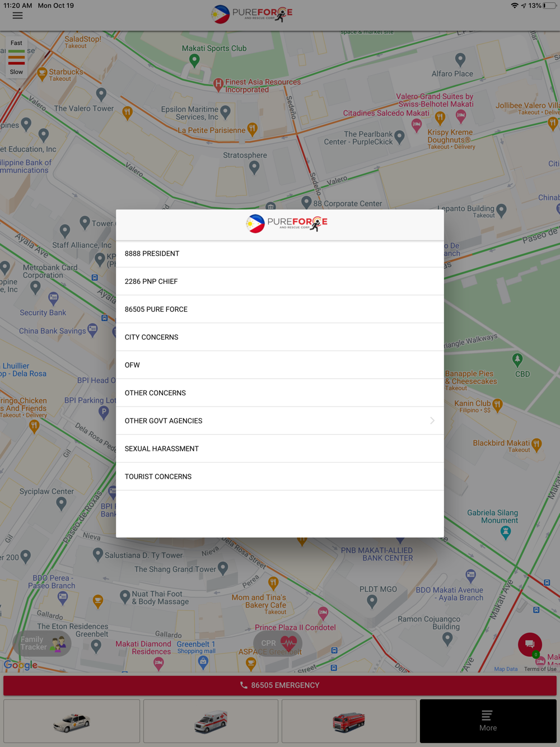Tap the 88 Corporate Center pin
The height and width of the screenshot is (747, 560).
point(306,202)
